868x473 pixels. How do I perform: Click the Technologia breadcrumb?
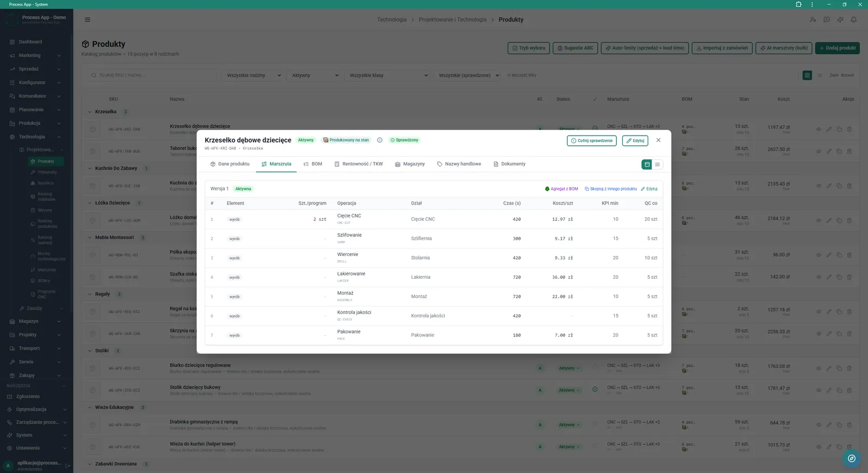tap(392, 20)
